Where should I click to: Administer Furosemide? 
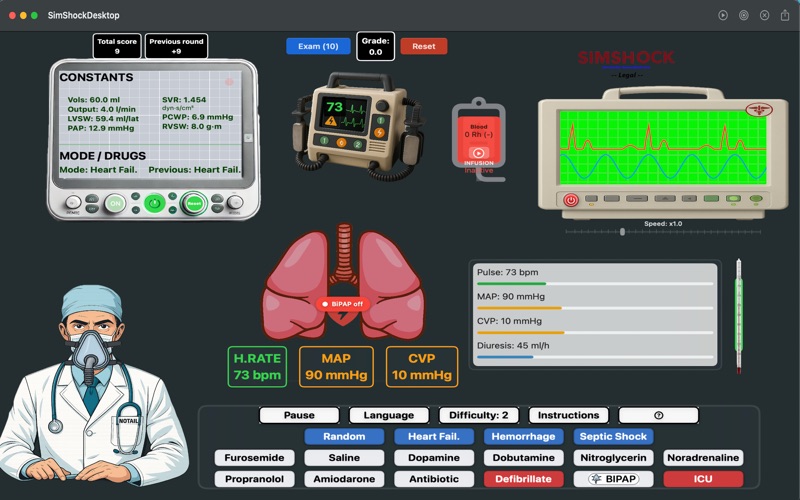(254, 458)
